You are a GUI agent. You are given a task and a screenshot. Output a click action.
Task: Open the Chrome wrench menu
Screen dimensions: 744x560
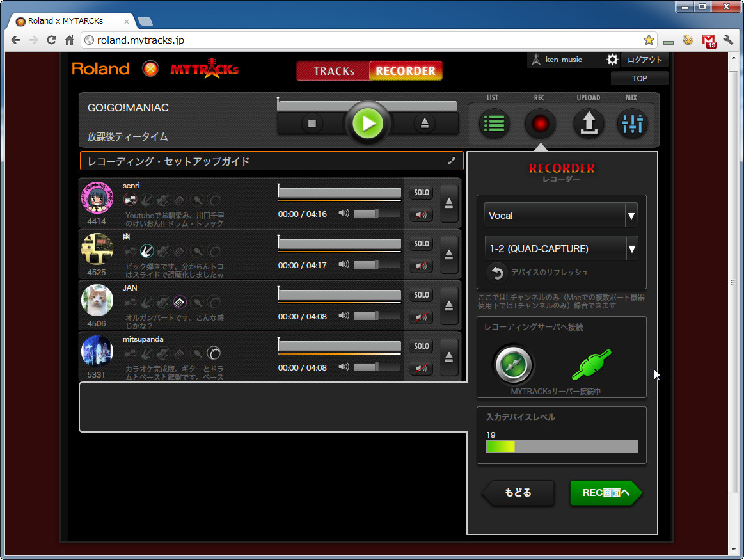(729, 40)
